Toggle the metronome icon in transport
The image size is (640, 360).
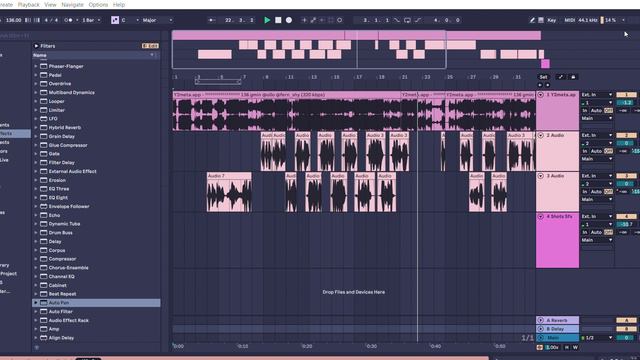point(68,20)
